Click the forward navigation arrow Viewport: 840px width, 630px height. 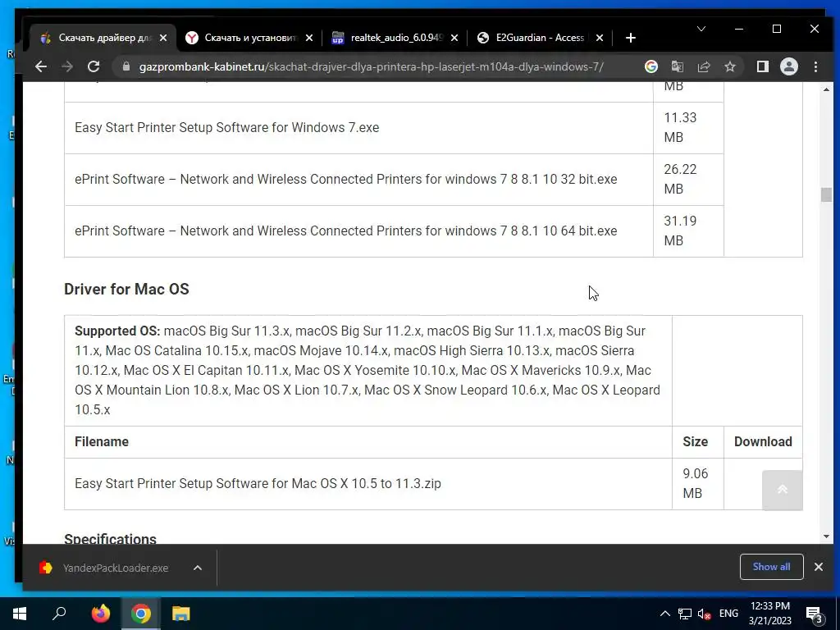tap(67, 66)
